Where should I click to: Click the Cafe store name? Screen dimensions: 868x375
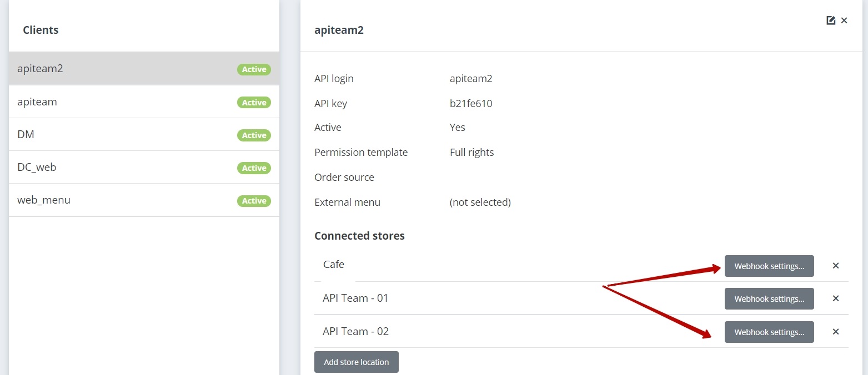click(334, 265)
